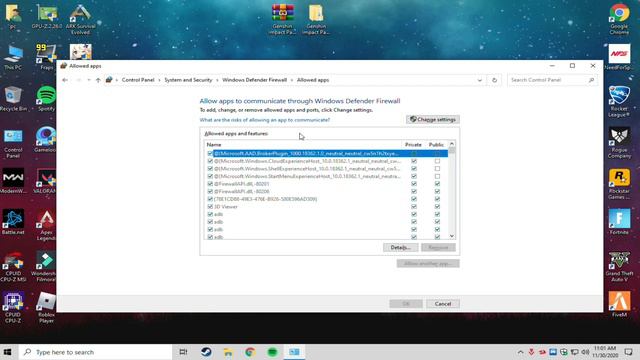Select the 3D Viewer row in the list
The image size is (640, 360).
(326, 207)
